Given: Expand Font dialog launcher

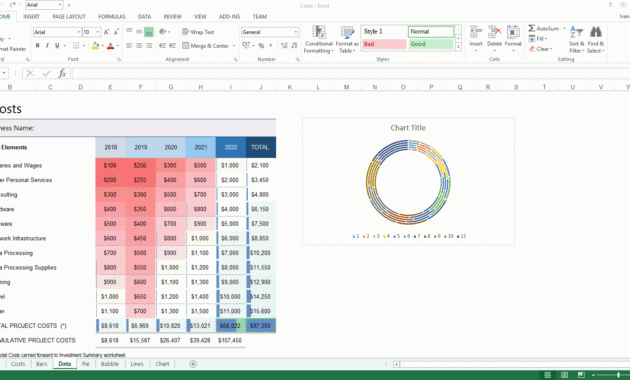Looking at the screenshot, I should click(x=119, y=59).
